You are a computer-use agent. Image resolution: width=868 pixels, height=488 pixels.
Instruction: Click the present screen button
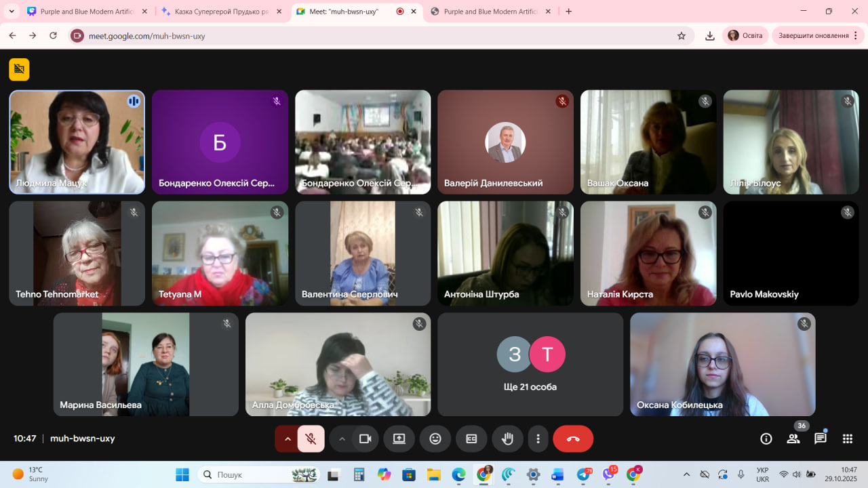pyautogui.click(x=399, y=439)
